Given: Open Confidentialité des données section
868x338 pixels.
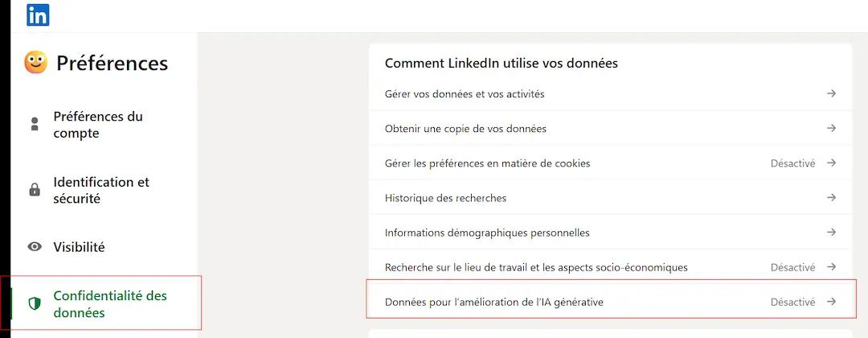Looking at the screenshot, I should point(110,303).
